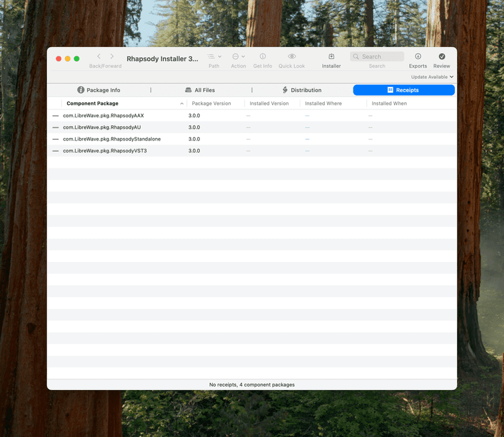Click the Review checkmark icon
The height and width of the screenshot is (437, 504).
[442, 56]
